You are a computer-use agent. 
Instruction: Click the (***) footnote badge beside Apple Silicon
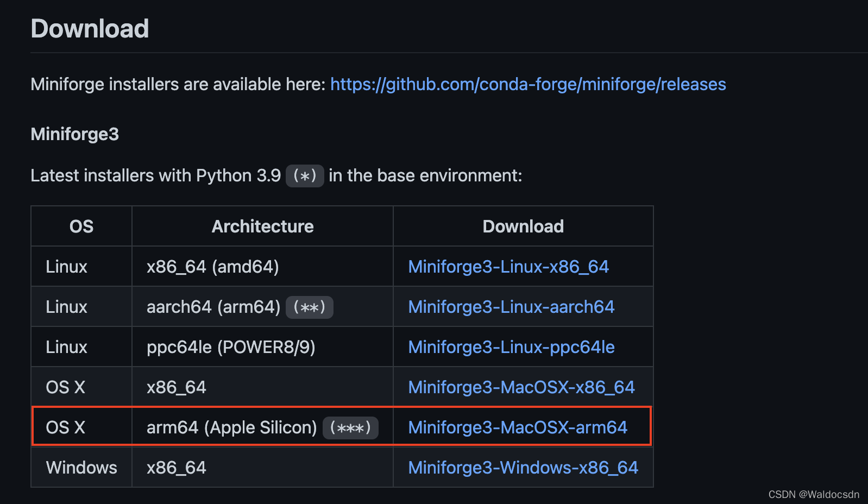click(350, 428)
